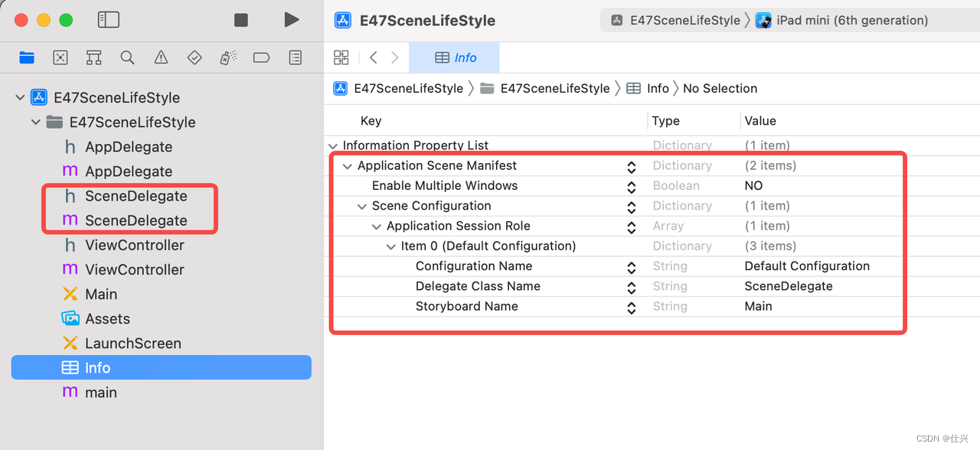This screenshot has width=980, height=450.
Task: Collapse Application Scene Manifest row
Action: point(348,166)
